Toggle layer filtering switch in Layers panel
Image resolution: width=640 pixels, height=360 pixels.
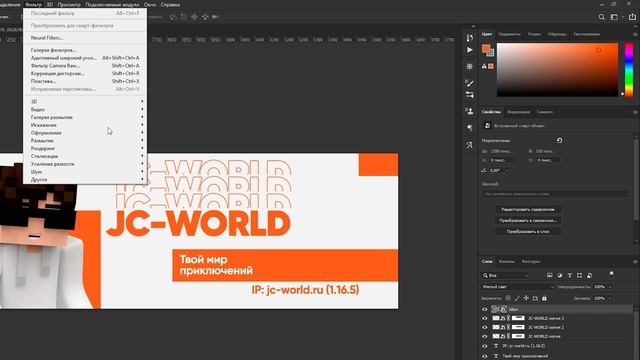[611, 273]
